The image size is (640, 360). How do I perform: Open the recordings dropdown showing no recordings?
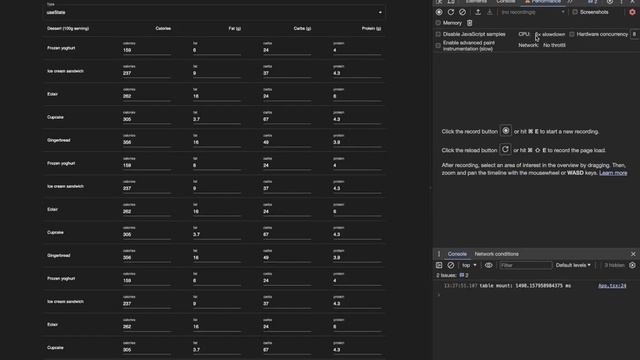tap(533, 12)
